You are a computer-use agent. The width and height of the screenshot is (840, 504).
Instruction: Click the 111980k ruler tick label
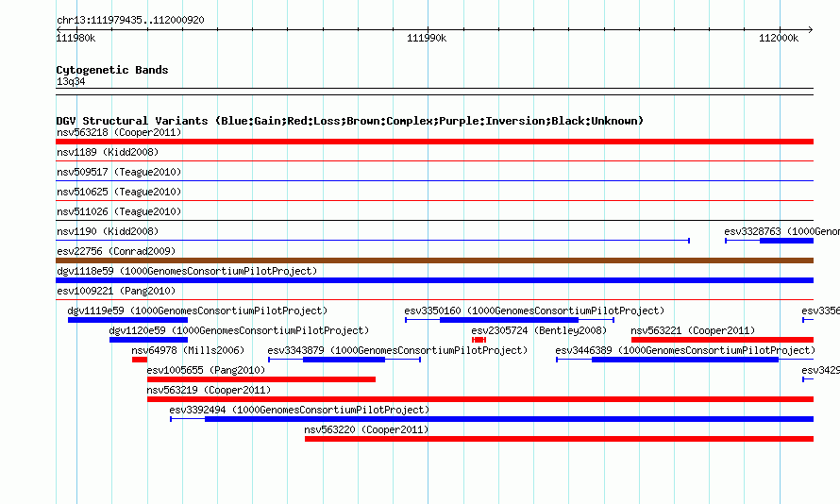[x=76, y=38]
